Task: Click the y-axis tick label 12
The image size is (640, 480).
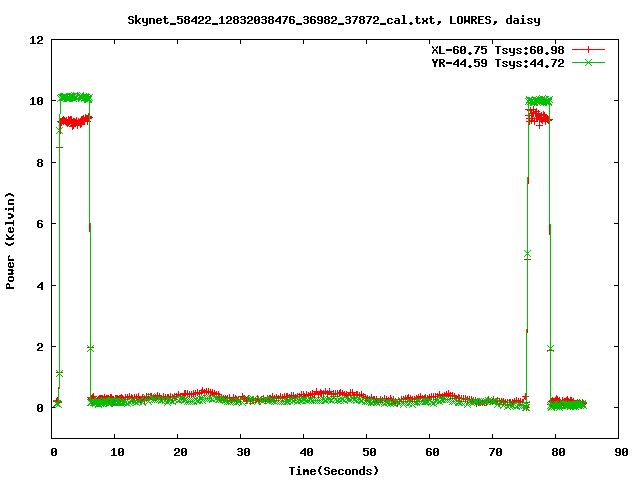Action: [x=36, y=40]
